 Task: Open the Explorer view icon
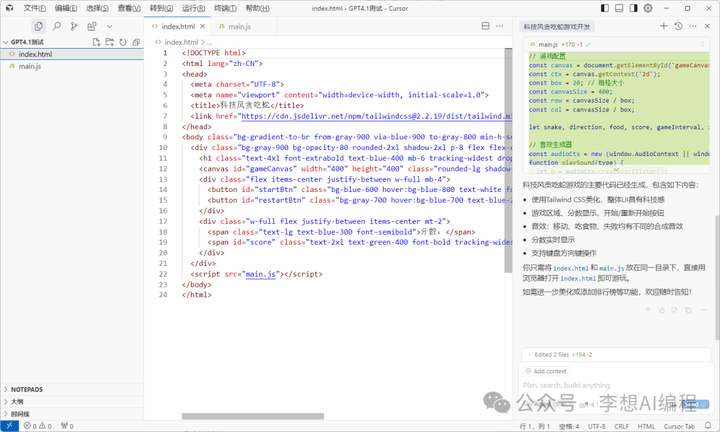coord(39,27)
